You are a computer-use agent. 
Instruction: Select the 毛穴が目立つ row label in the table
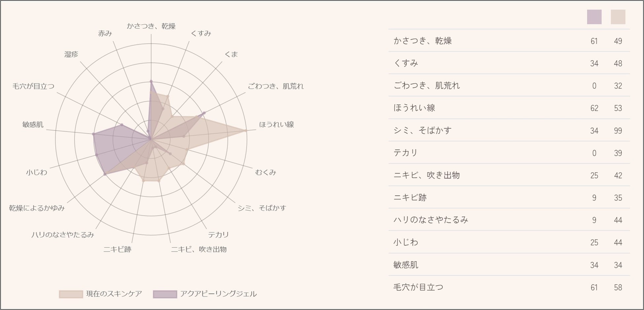pos(418,287)
